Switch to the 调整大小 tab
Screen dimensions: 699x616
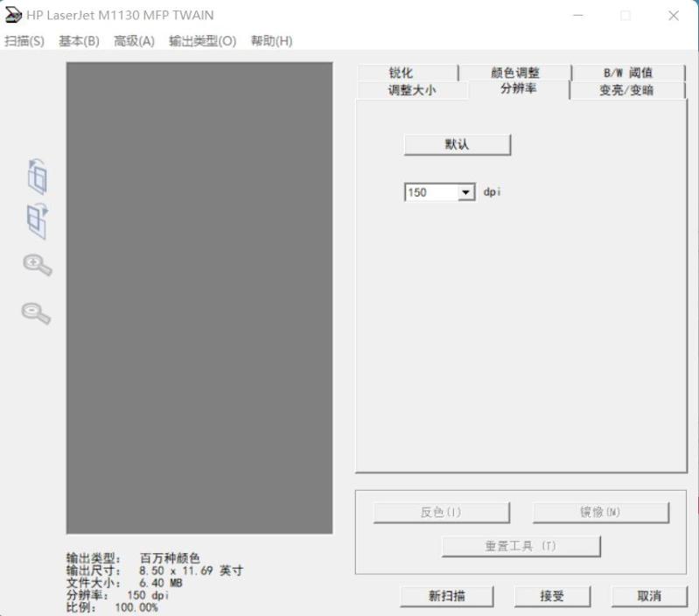(x=412, y=90)
